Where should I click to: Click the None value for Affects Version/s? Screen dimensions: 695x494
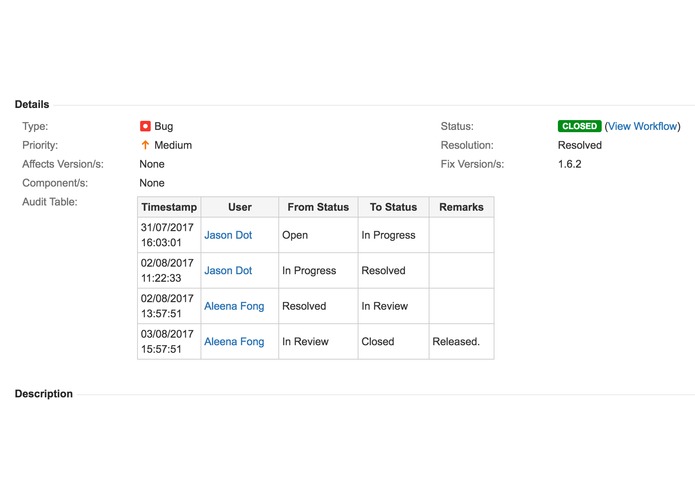152,164
